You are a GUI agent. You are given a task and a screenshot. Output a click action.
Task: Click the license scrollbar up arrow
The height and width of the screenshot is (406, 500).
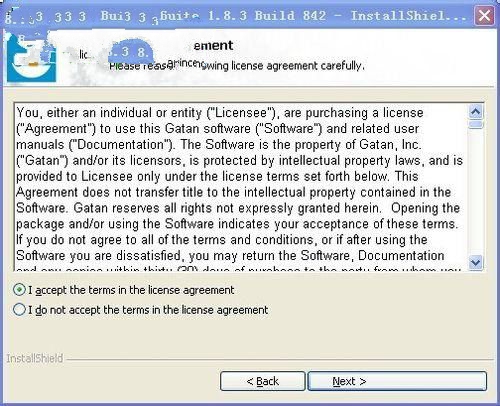coord(475,112)
